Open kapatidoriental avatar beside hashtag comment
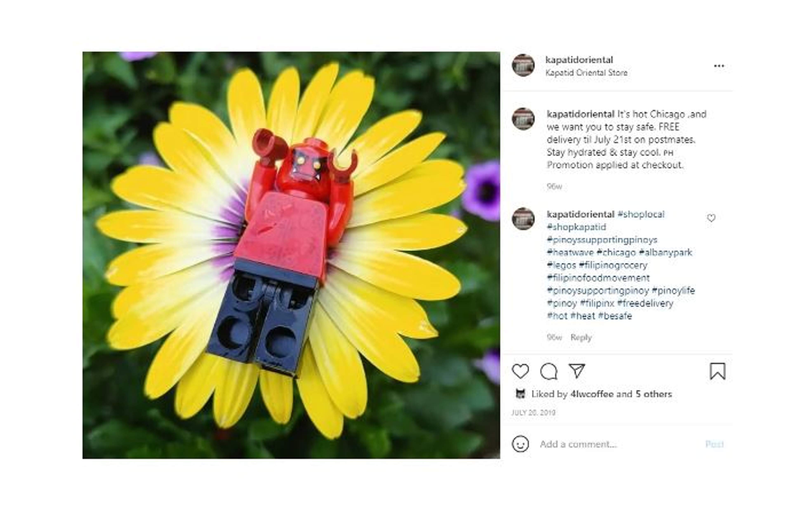792x532 pixels. [x=523, y=219]
